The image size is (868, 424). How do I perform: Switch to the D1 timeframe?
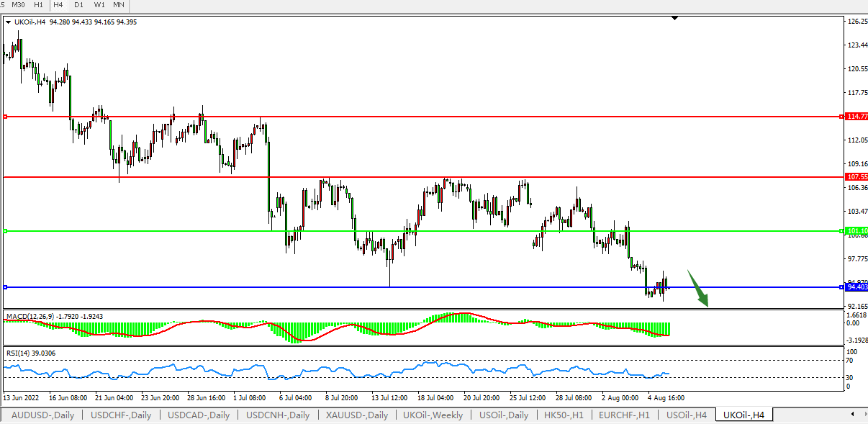click(78, 5)
